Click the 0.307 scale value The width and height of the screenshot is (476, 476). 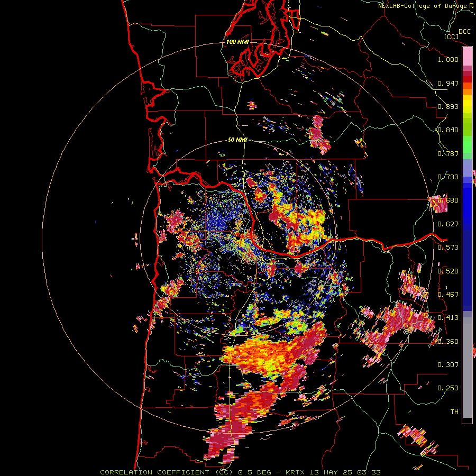point(448,364)
